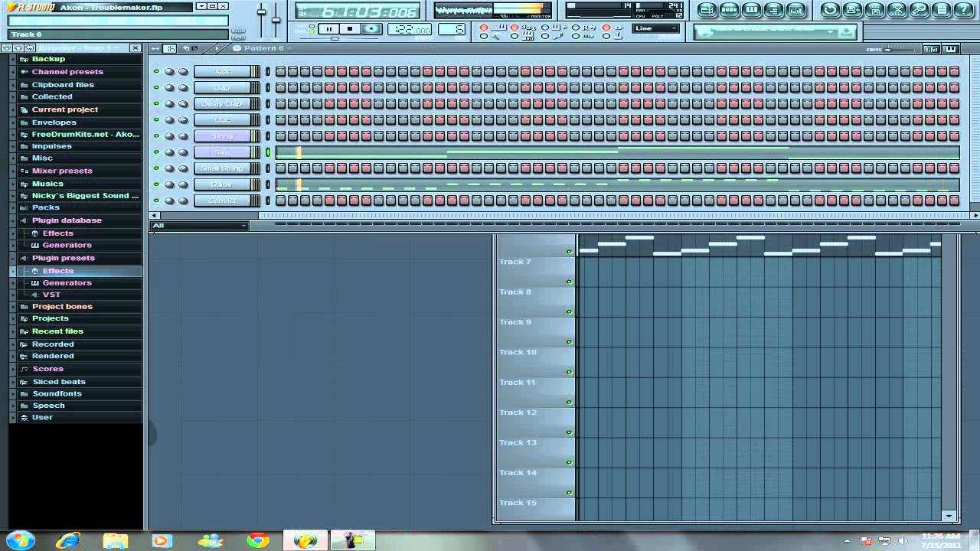Mute playlist Track 10 with its LED
The height and width of the screenshot is (551, 980).
tap(569, 372)
